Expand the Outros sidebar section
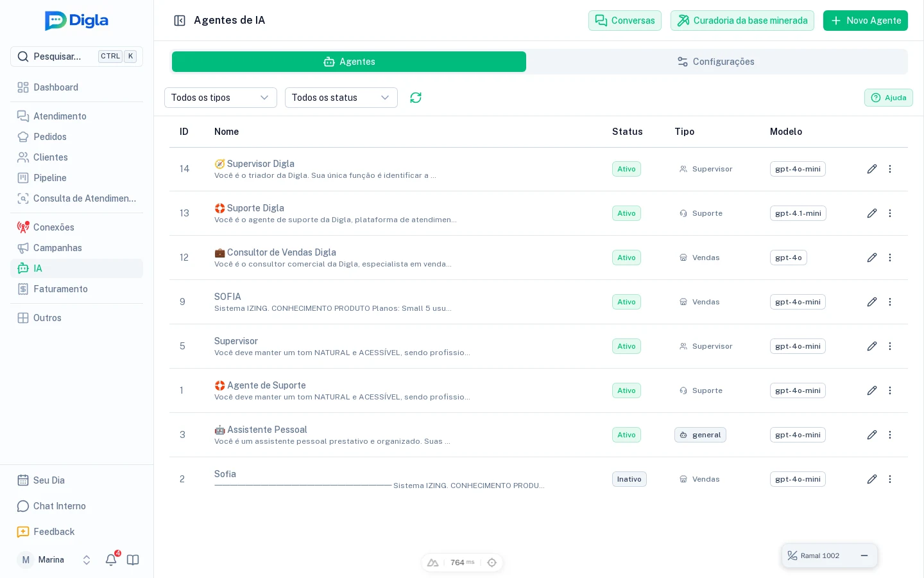This screenshot has width=924, height=578. coord(76,318)
